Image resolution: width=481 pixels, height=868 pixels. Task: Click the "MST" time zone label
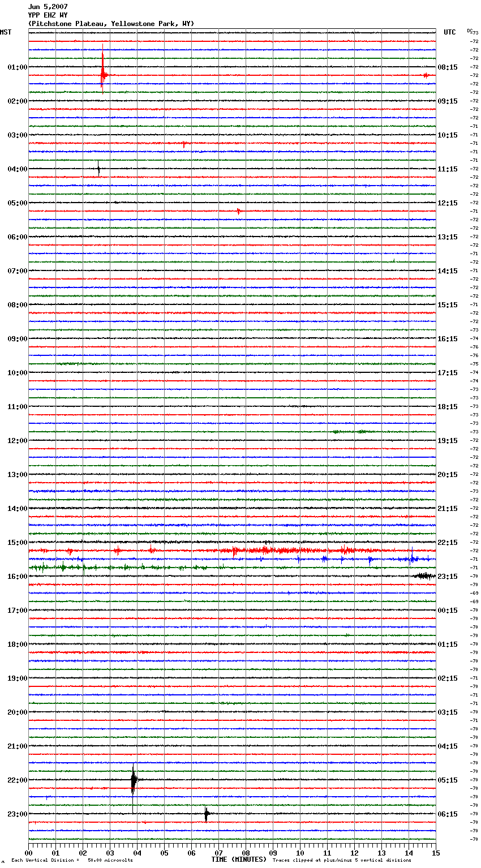[6, 32]
